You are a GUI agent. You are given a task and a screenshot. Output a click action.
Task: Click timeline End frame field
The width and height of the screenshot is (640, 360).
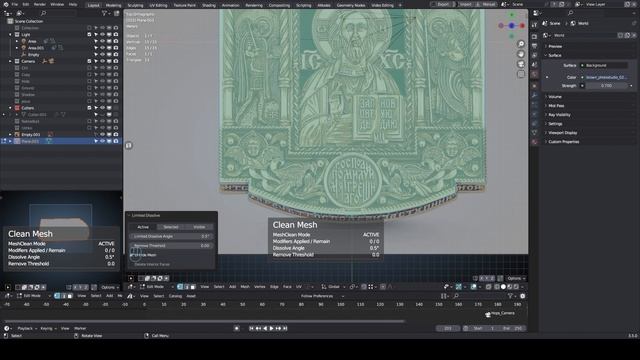[x=513, y=328]
